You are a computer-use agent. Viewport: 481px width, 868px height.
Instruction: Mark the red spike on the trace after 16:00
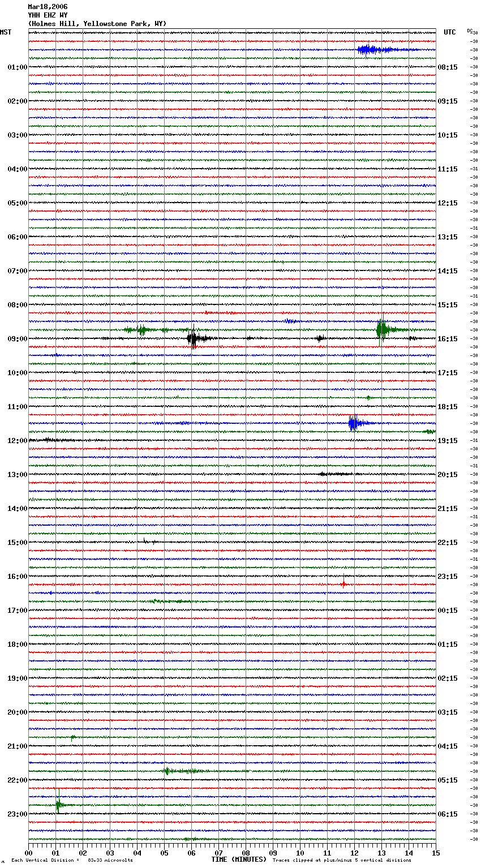point(343,583)
